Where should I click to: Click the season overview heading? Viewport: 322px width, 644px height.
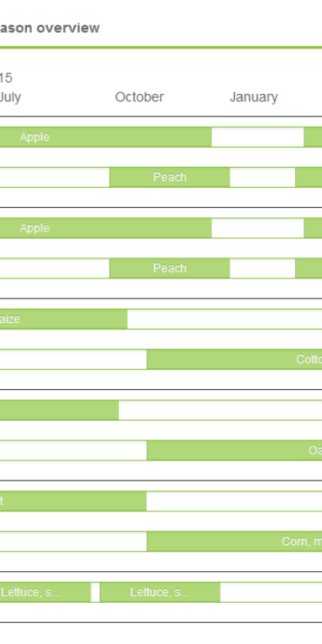coord(49,28)
